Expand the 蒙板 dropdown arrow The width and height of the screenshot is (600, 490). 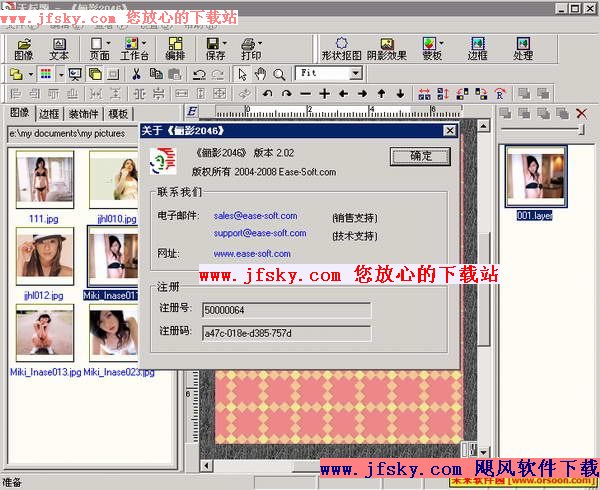tap(442, 43)
